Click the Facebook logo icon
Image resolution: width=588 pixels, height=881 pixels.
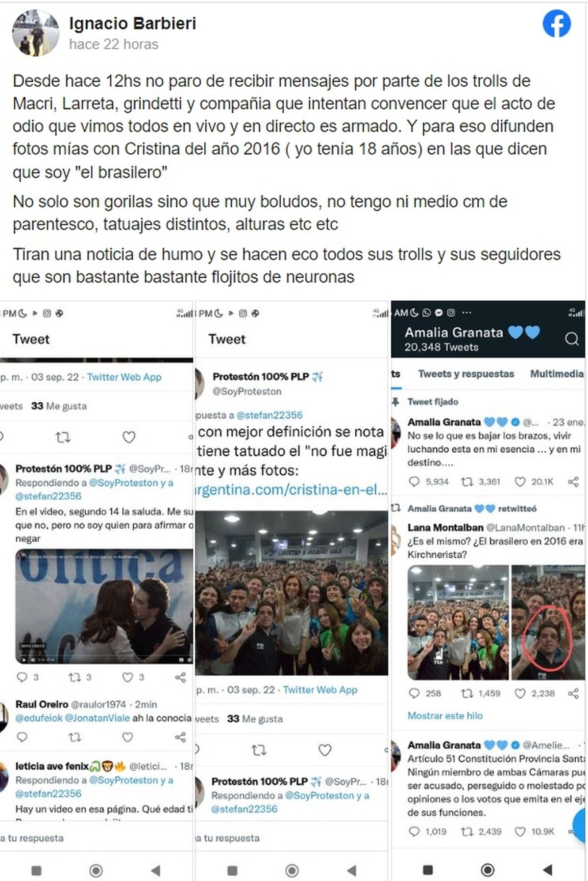pyautogui.click(x=557, y=24)
